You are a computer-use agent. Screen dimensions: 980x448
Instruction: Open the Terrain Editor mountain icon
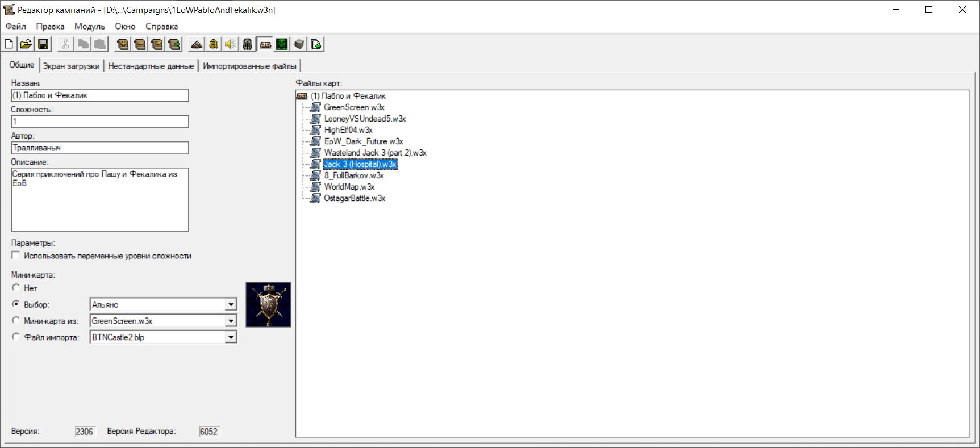click(197, 44)
